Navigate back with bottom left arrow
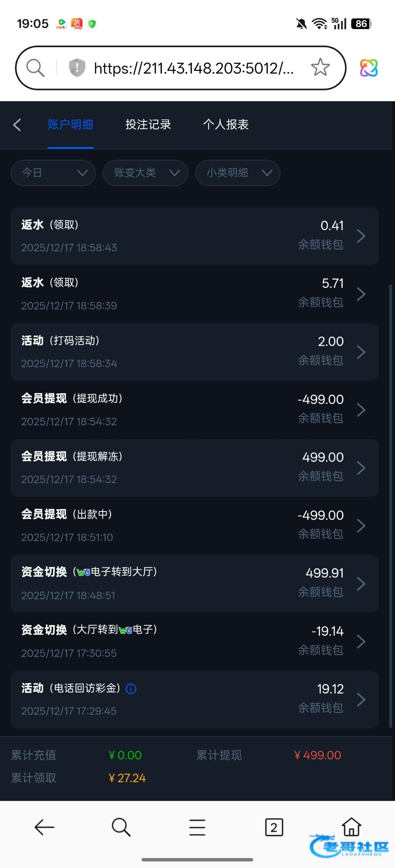This screenshot has width=395, height=868. tap(44, 827)
